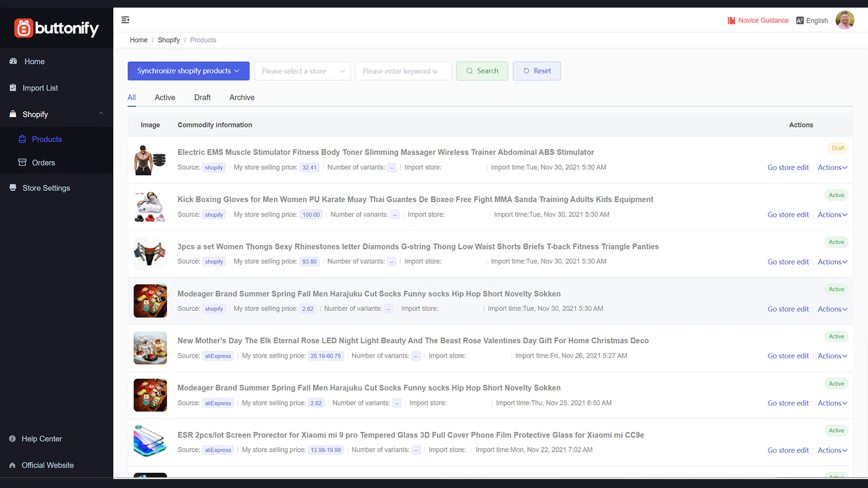Expand Actions for New Mother's Day Rose
868x488 pixels.
point(832,356)
